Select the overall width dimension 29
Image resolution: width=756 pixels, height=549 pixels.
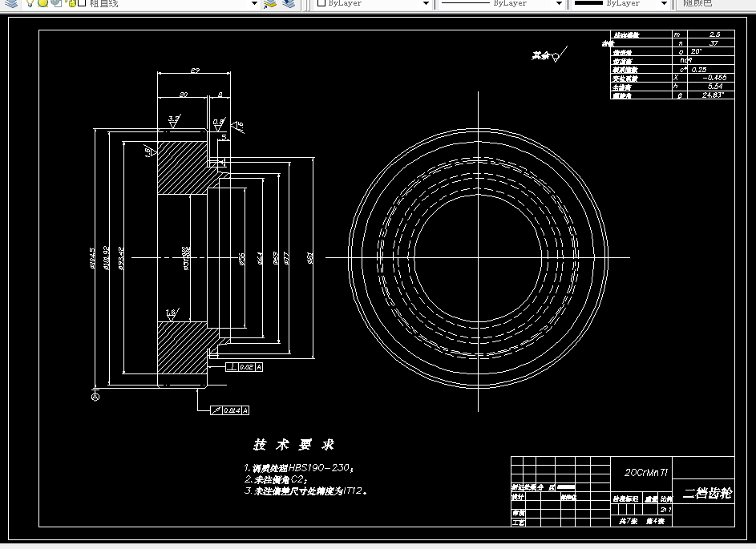pos(195,71)
